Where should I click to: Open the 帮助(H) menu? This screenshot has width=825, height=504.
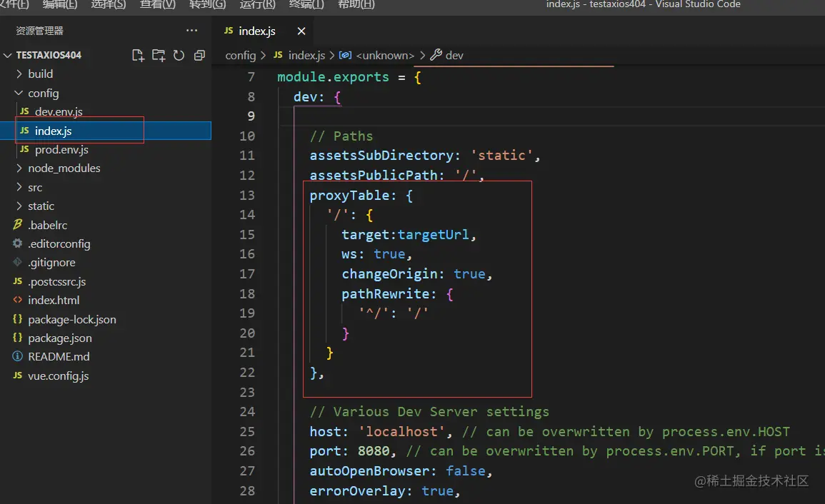(x=356, y=4)
